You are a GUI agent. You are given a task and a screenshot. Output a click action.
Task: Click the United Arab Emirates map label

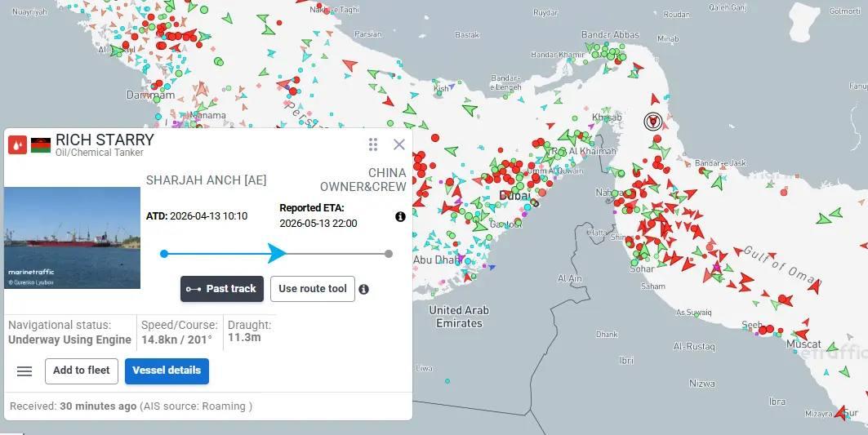pos(459,317)
